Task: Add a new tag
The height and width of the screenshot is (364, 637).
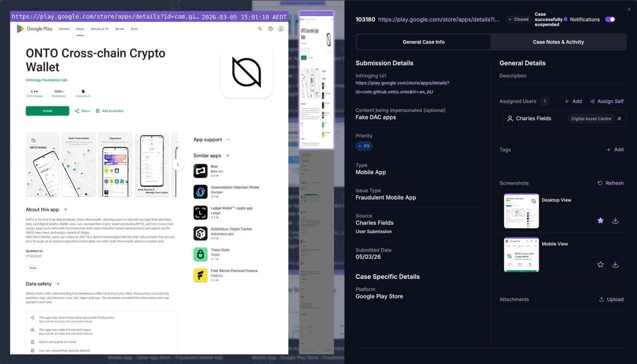Action: coord(614,150)
